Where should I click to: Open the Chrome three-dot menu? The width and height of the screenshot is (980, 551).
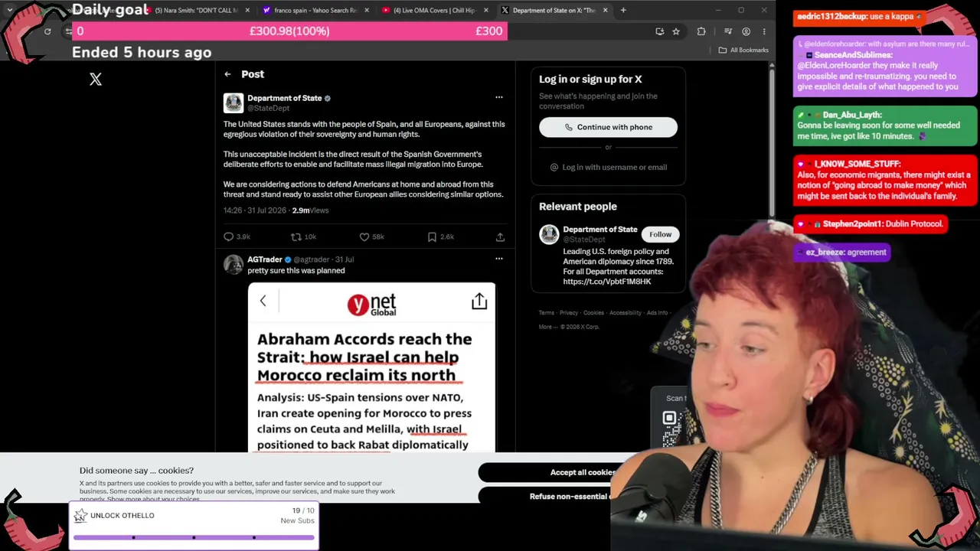(x=764, y=31)
